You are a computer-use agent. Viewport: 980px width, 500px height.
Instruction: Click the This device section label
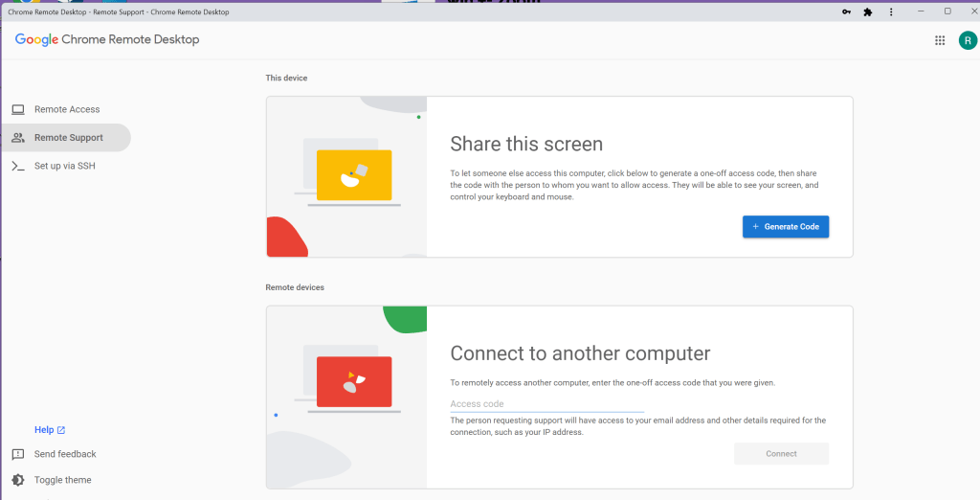[286, 79]
